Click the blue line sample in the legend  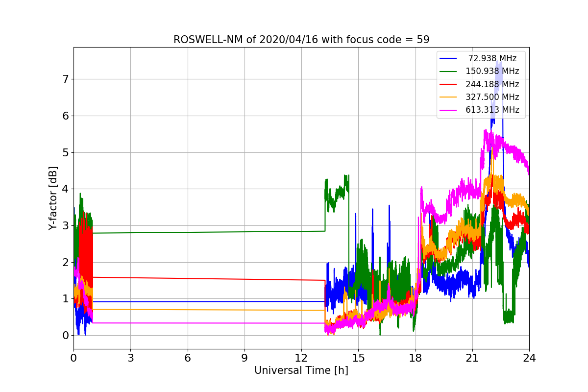pos(448,59)
